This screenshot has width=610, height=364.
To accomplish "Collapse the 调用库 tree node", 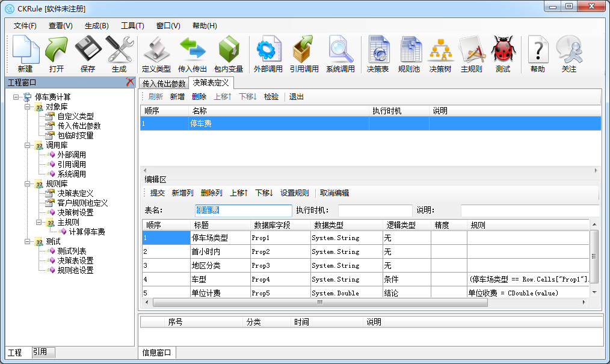I will (x=27, y=145).
